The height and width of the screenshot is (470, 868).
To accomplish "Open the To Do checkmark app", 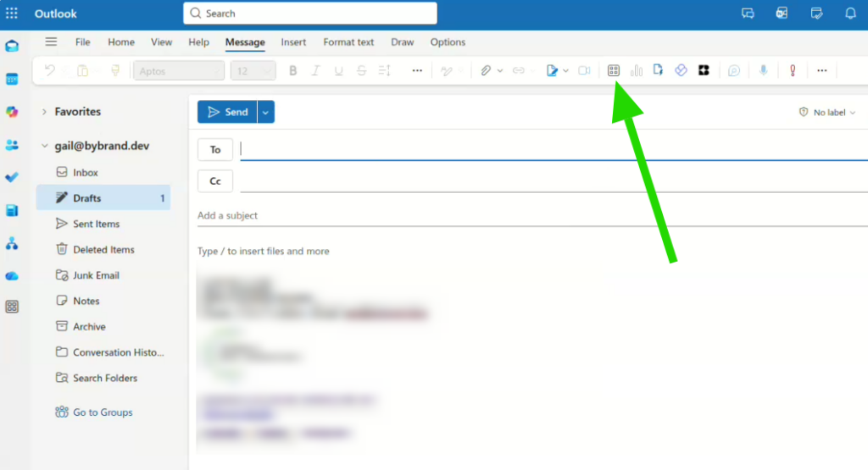I will pos(12,178).
